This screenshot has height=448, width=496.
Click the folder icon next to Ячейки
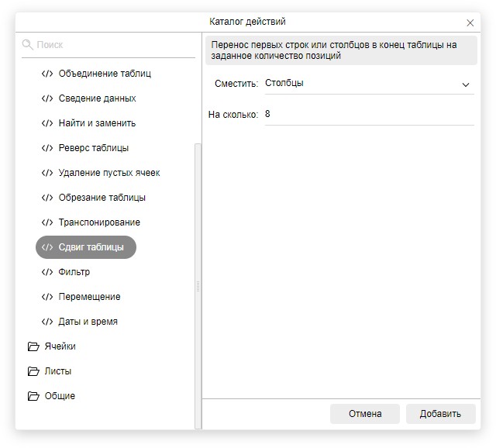click(33, 346)
